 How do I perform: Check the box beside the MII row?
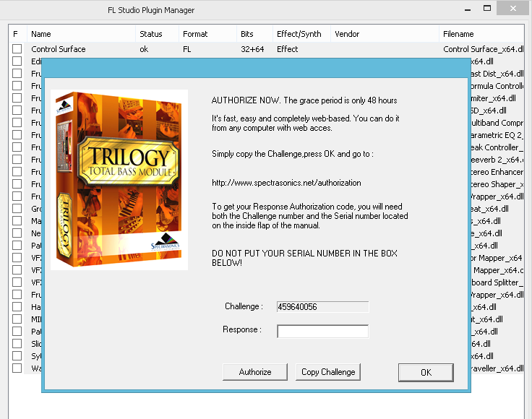(17, 319)
